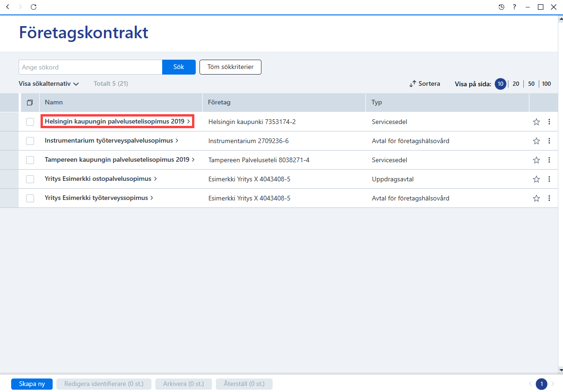The width and height of the screenshot is (563, 392).
Task: Toggle select-all checkbox in table header
Action: (30, 103)
